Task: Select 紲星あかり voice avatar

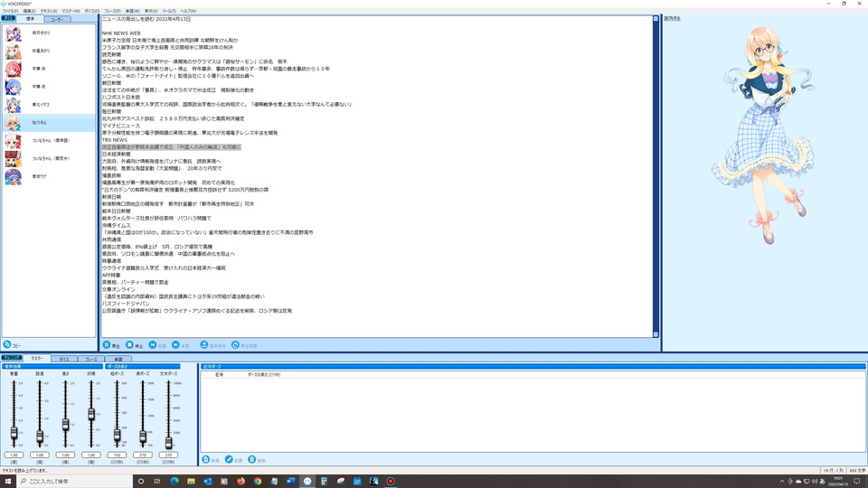Action: click(14, 52)
